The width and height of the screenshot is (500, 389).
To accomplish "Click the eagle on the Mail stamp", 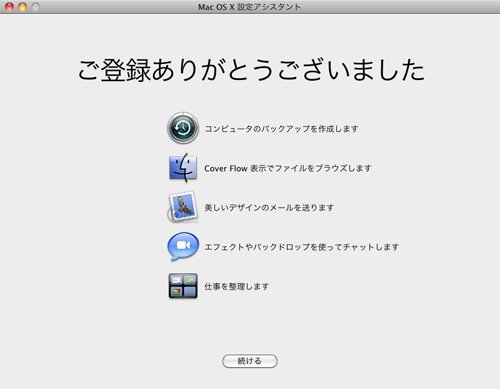I will tap(182, 207).
